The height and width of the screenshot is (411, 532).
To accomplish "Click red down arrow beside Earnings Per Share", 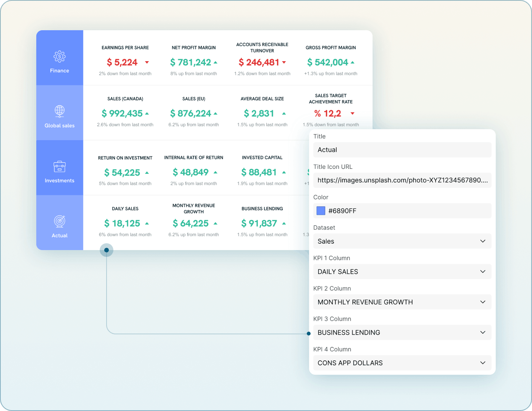I will click(147, 62).
